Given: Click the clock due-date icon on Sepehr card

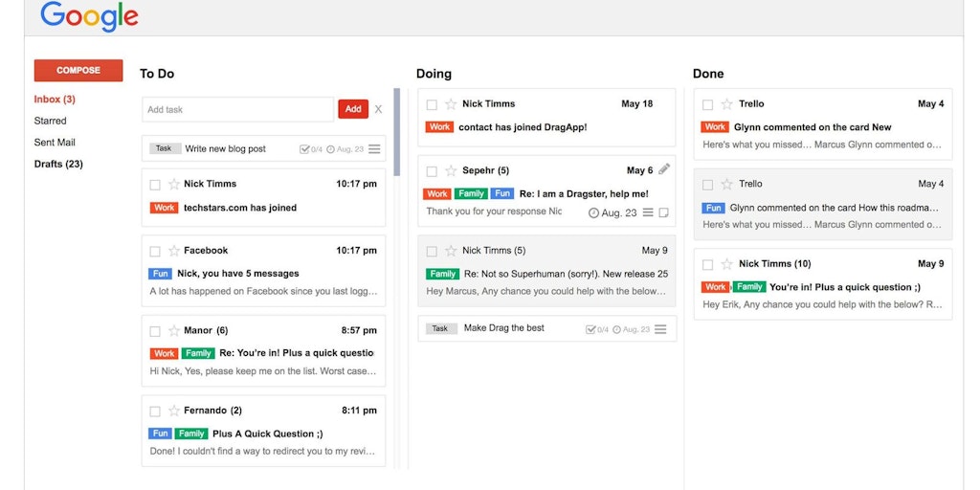Looking at the screenshot, I should pos(593,213).
